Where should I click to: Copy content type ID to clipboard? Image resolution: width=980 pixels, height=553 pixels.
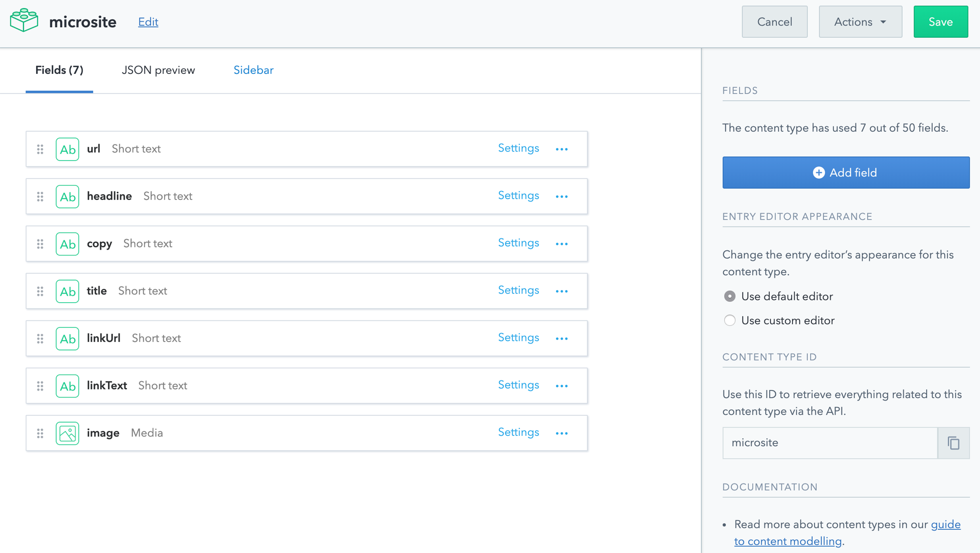[x=953, y=443]
